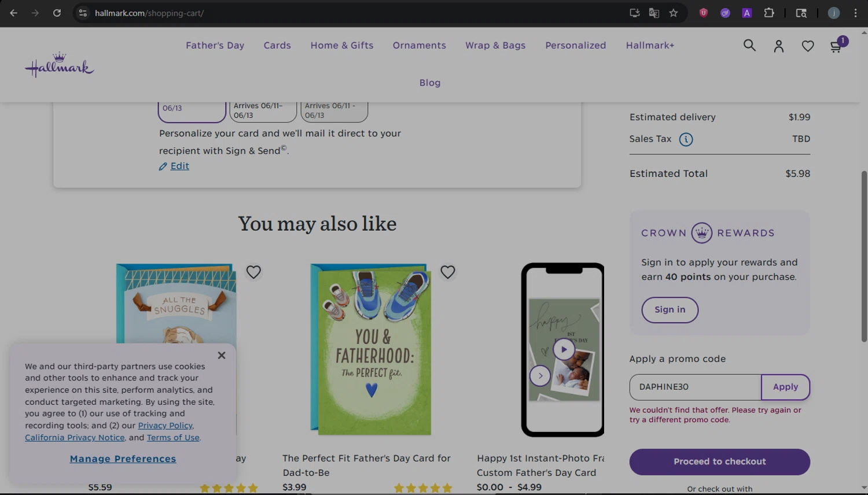Click the browser back arrow

click(13, 13)
